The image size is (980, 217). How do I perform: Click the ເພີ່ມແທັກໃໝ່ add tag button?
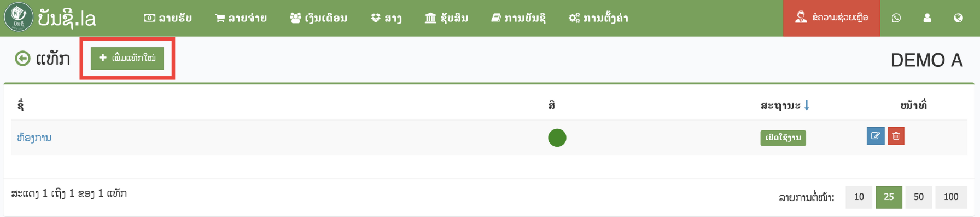click(x=127, y=58)
